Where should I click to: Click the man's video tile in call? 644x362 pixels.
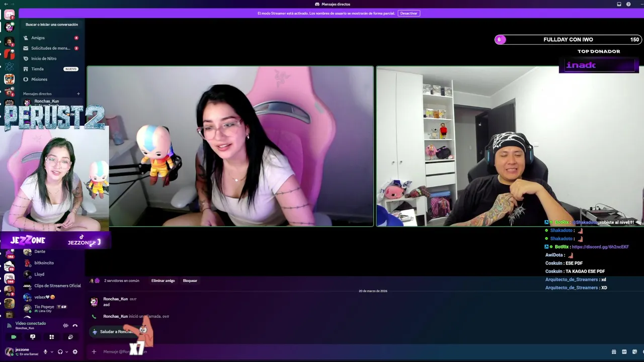[510, 146]
